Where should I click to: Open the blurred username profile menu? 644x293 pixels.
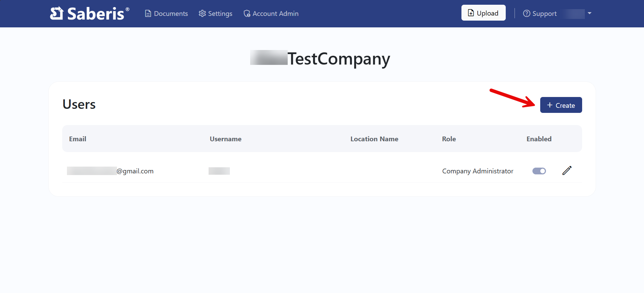click(x=574, y=14)
